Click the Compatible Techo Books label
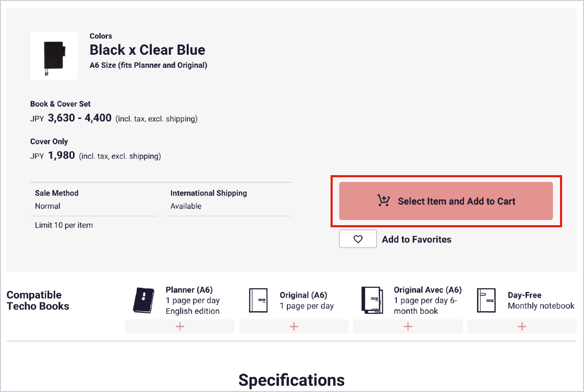The height and width of the screenshot is (392, 584). 38,300
